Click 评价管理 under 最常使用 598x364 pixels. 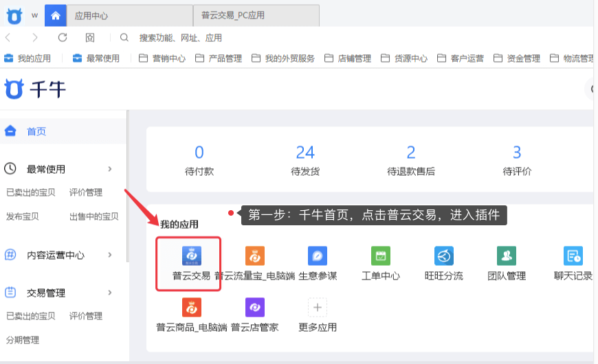tap(86, 192)
